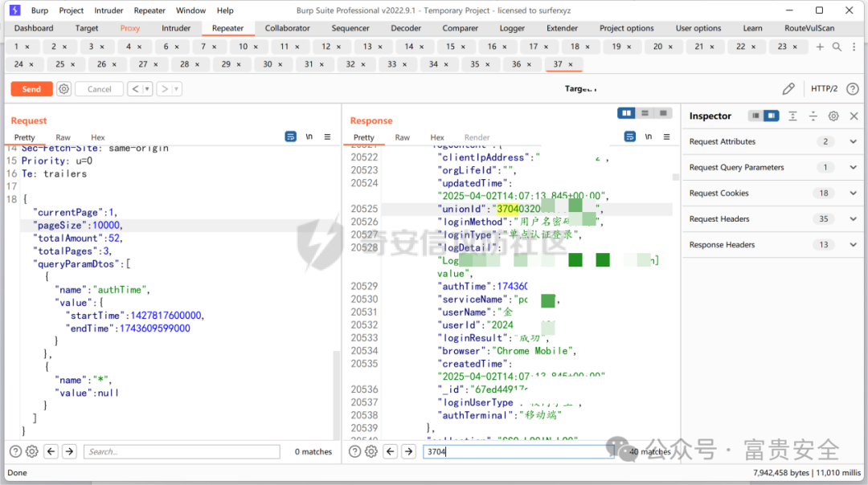
Task: Click the Send request button
Action: 31,89
